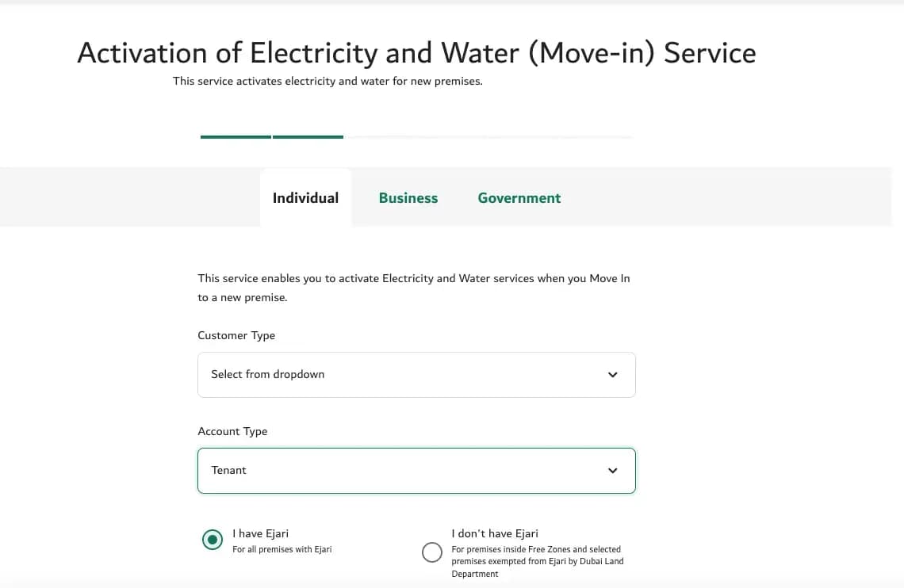Click the filled 'I have Ejari' radio circle

point(212,539)
